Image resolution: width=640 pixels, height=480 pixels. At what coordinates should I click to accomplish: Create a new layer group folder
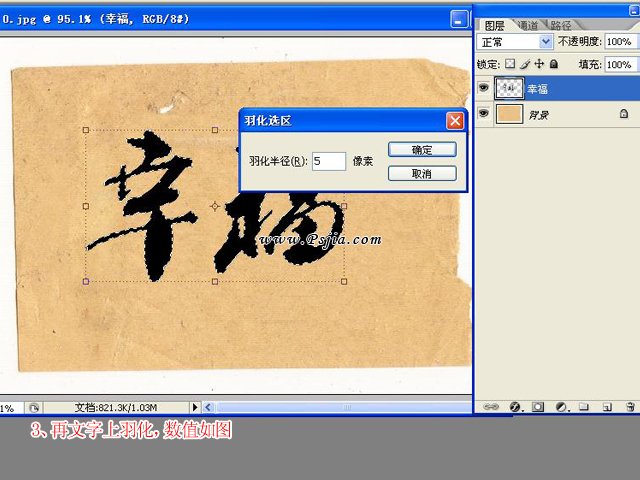pos(584,407)
